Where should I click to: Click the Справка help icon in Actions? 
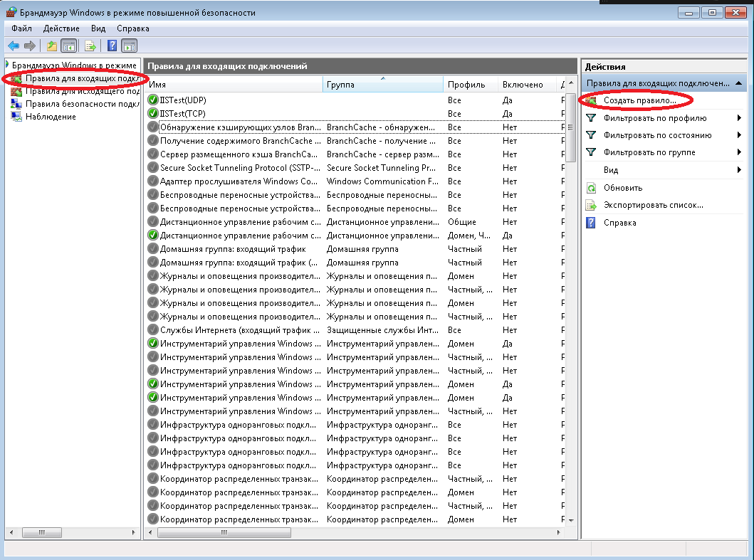(x=591, y=223)
